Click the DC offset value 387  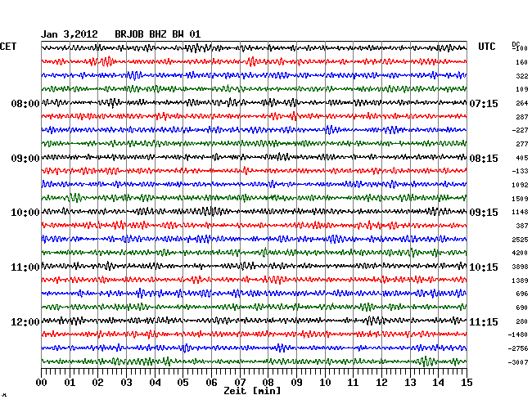[x=522, y=226]
